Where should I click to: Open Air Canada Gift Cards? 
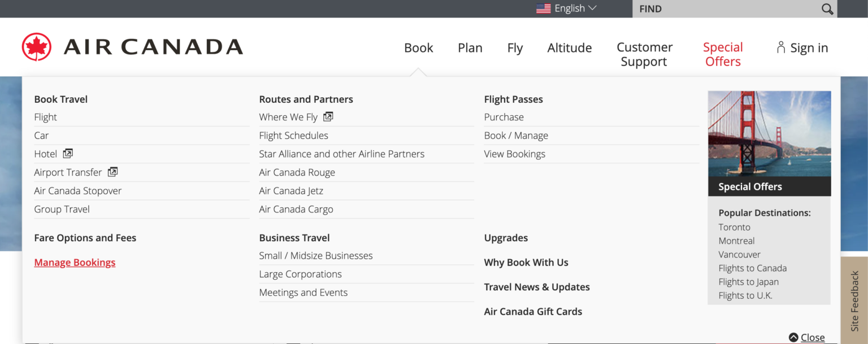point(533,312)
